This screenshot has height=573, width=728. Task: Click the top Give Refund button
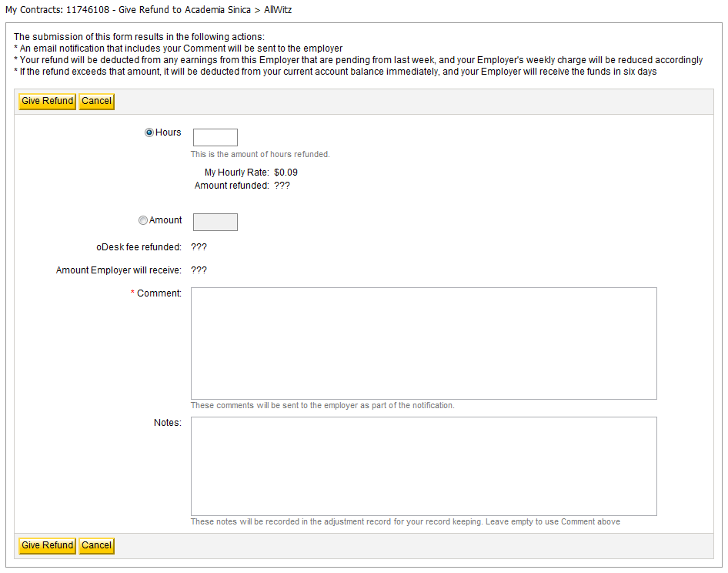[x=47, y=102]
